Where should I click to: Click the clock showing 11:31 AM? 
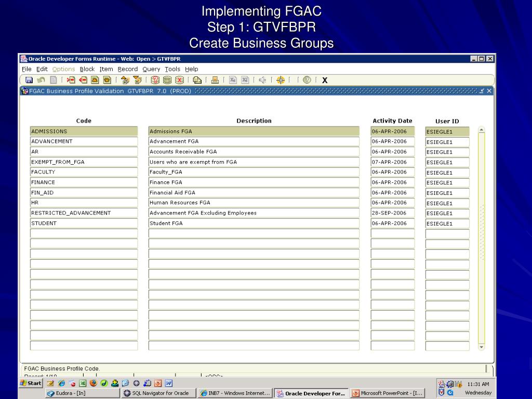pos(478,384)
